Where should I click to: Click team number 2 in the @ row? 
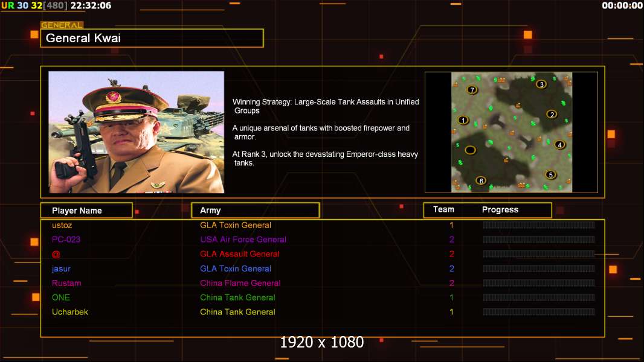(x=452, y=254)
